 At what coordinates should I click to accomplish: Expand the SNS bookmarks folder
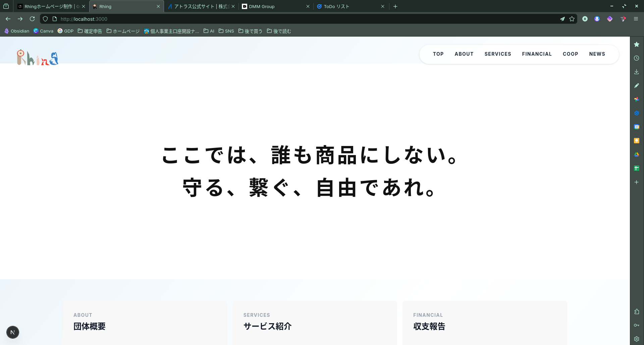pyautogui.click(x=226, y=31)
